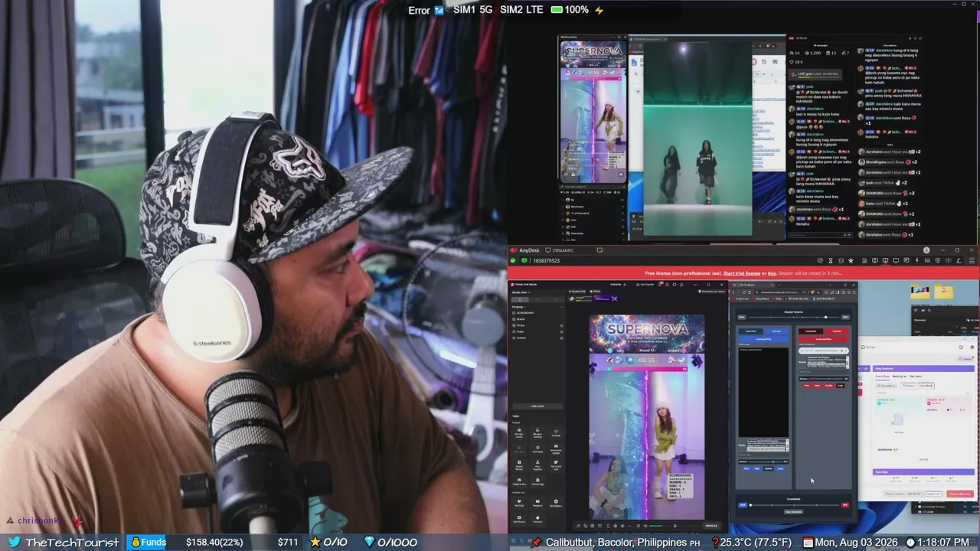
Task: Click the browser back arrow in soundboard window
Action: point(735,292)
